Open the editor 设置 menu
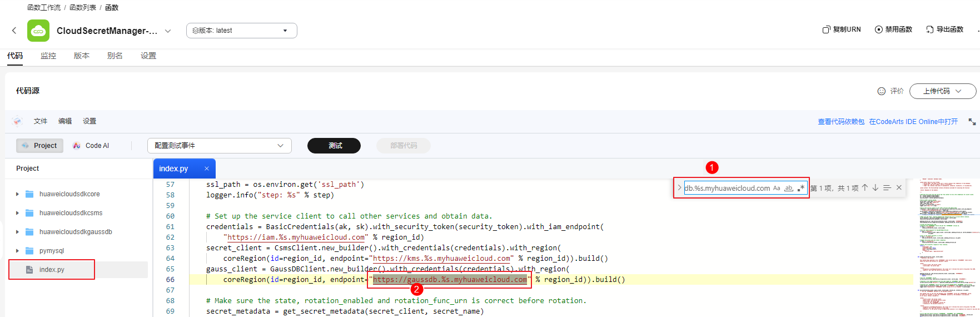 tap(89, 121)
